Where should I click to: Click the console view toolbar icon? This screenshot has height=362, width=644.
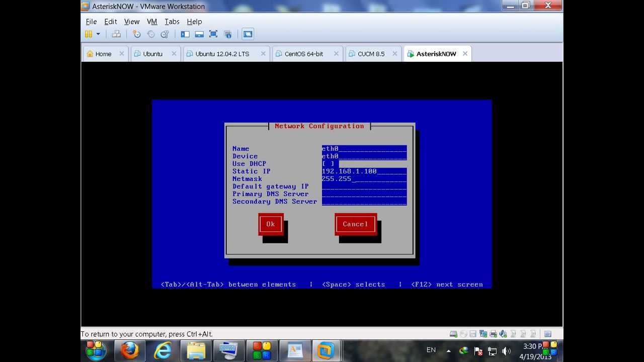tap(248, 34)
